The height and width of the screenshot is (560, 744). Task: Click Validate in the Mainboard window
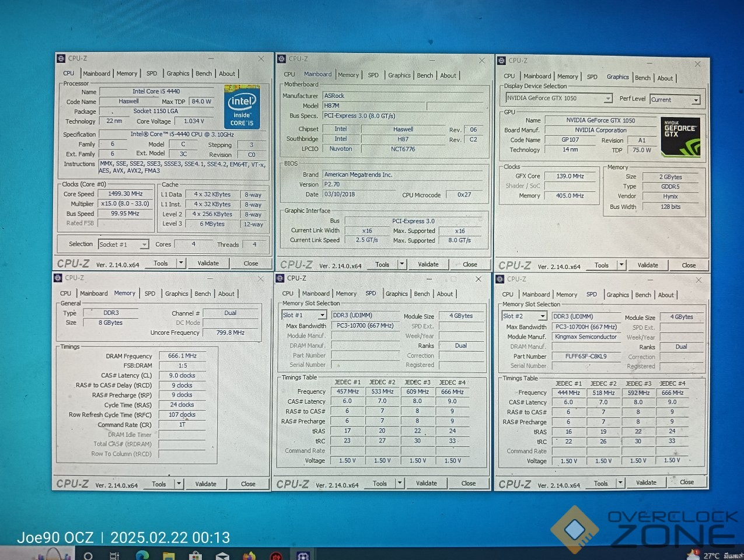click(x=428, y=264)
